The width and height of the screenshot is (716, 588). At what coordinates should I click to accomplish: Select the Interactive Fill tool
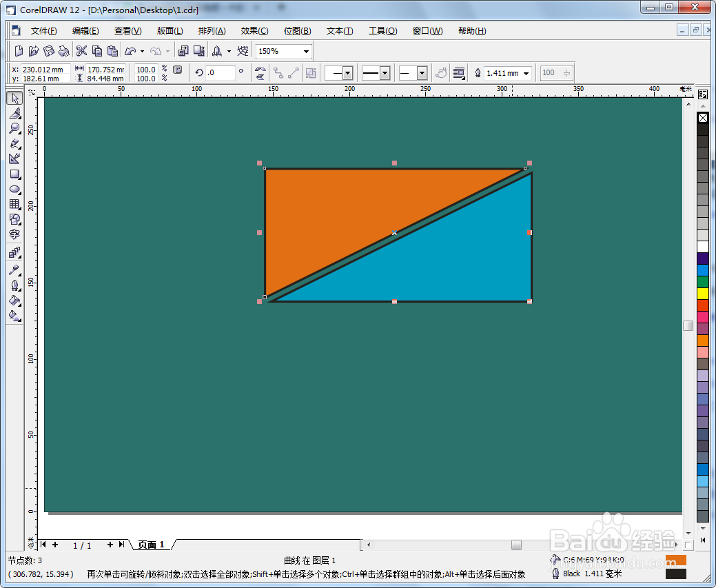(14, 315)
